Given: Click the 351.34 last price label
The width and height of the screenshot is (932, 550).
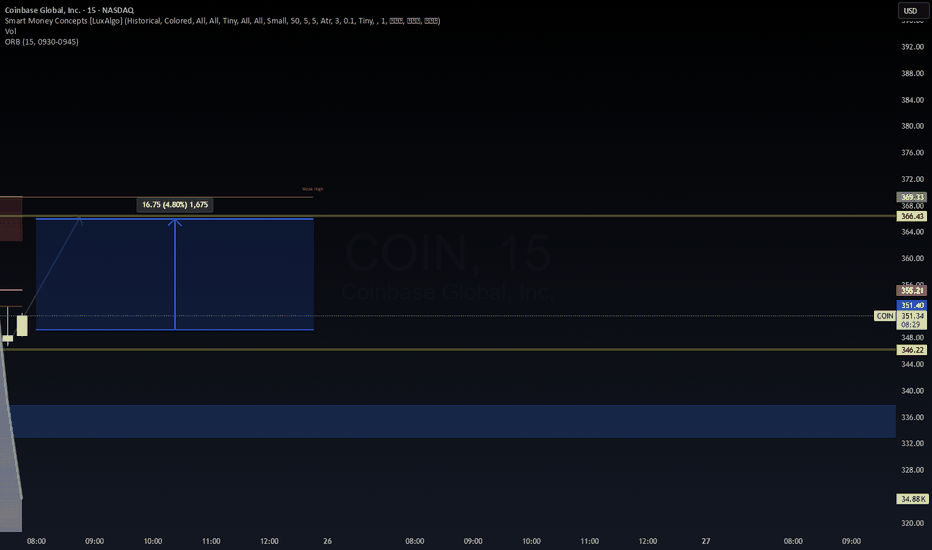Looking at the screenshot, I should tap(912, 316).
